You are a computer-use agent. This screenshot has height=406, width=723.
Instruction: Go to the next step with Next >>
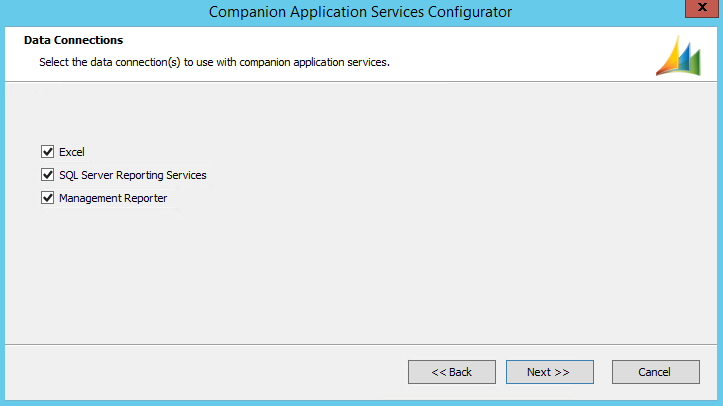[x=549, y=372]
